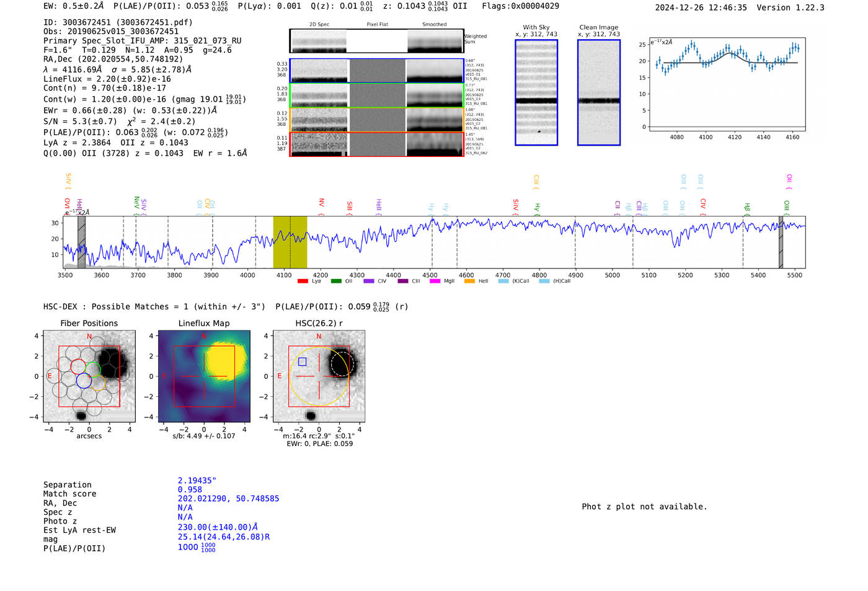
Task: Click the purple CIV legend swatch
Action: pyautogui.click(x=369, y=281)
